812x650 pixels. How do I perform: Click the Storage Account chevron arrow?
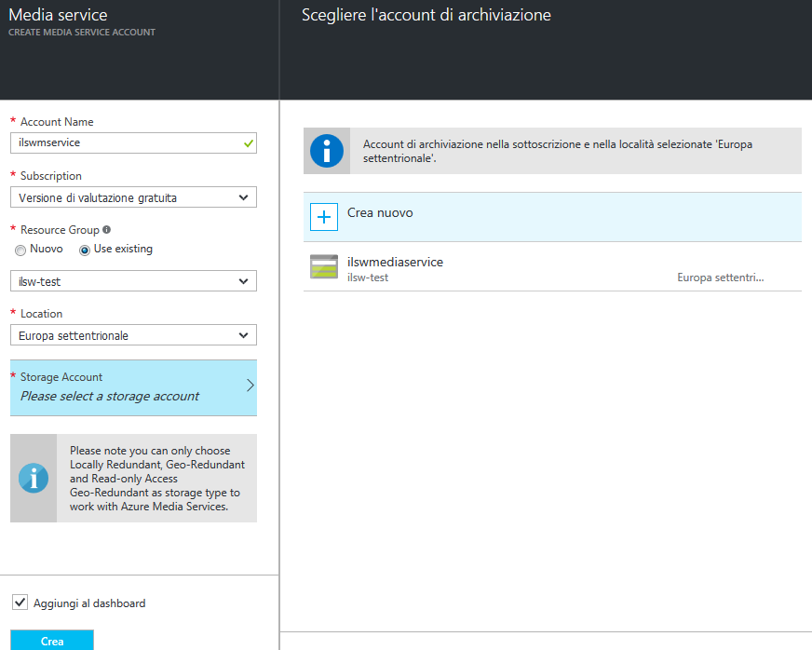pyautogui.click(x=250, y=386)
